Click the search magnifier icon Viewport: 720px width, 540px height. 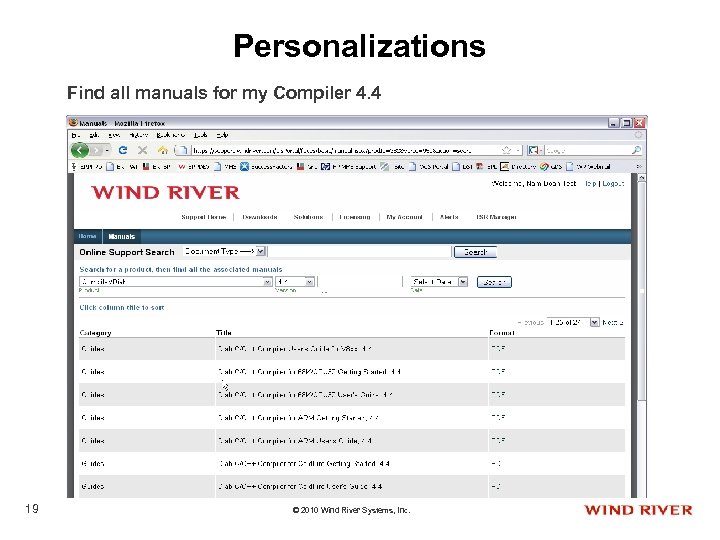(x=636, y=150)
